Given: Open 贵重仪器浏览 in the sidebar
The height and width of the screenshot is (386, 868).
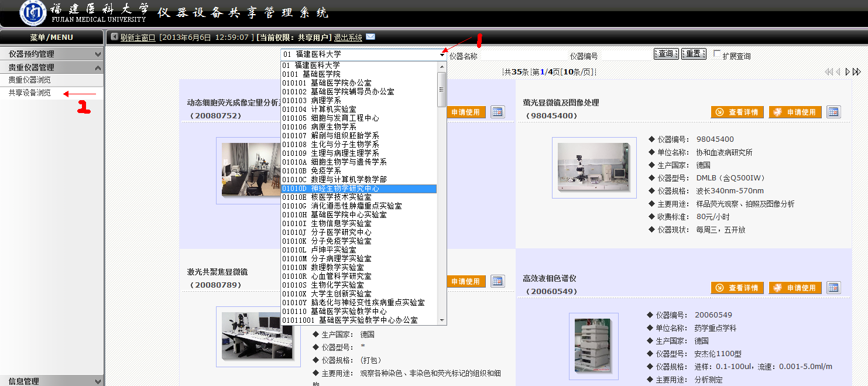Looking at the screenshot, I should click(29, 80).
